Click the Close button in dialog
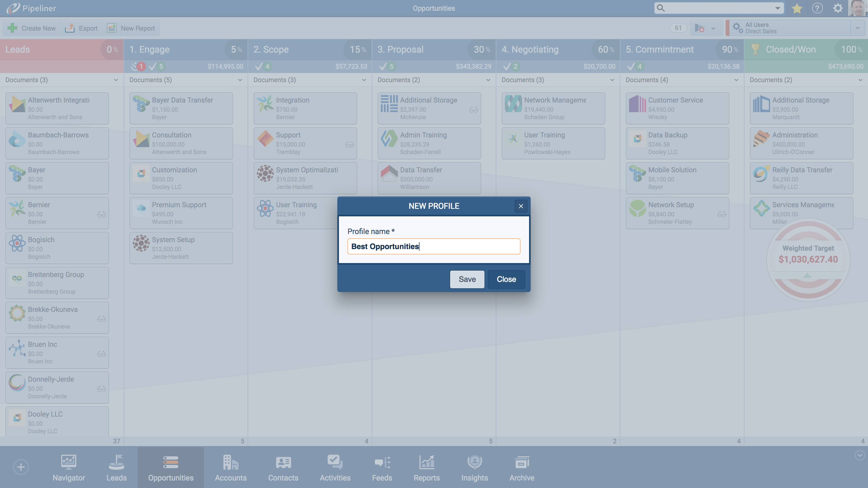This screenshot has height=488, width=868. 506,279
